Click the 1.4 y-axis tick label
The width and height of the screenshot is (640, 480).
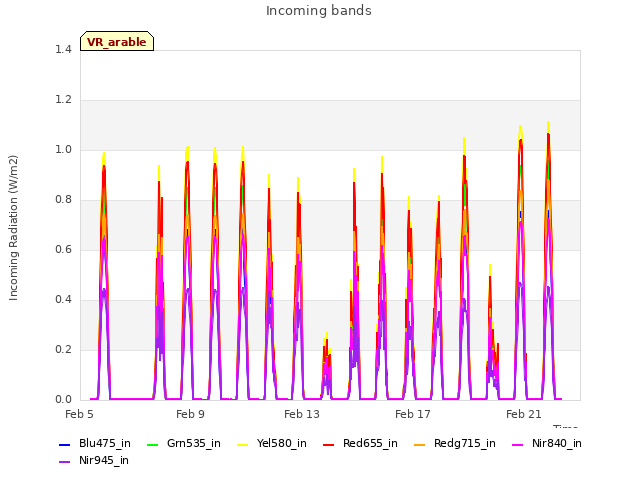click(x=63, y=50)
